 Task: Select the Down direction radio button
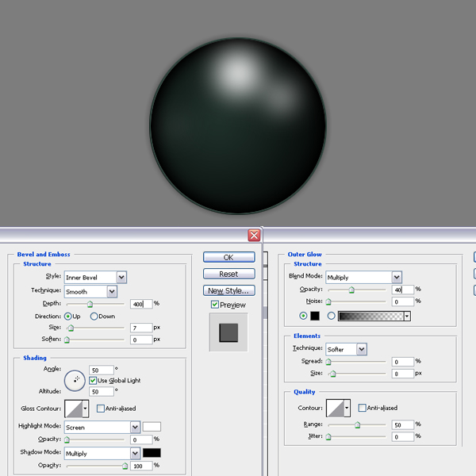tap(94, 317)
